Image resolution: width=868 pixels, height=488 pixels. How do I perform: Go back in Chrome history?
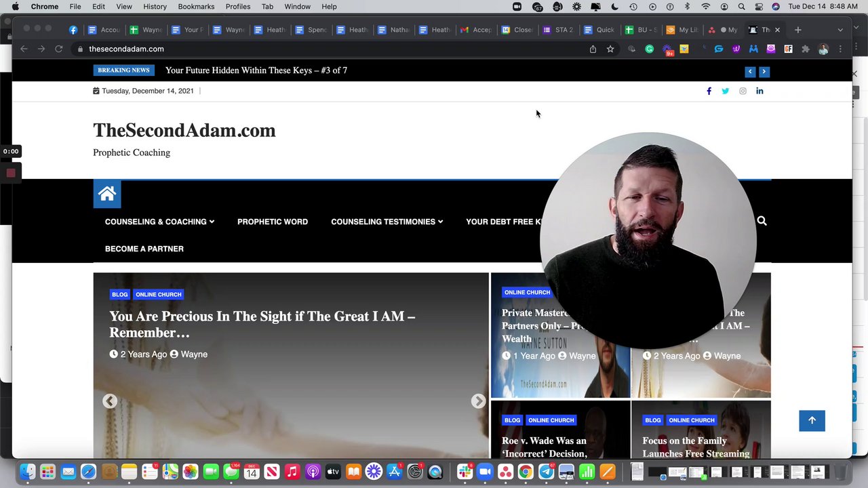(x=24, y=49)
